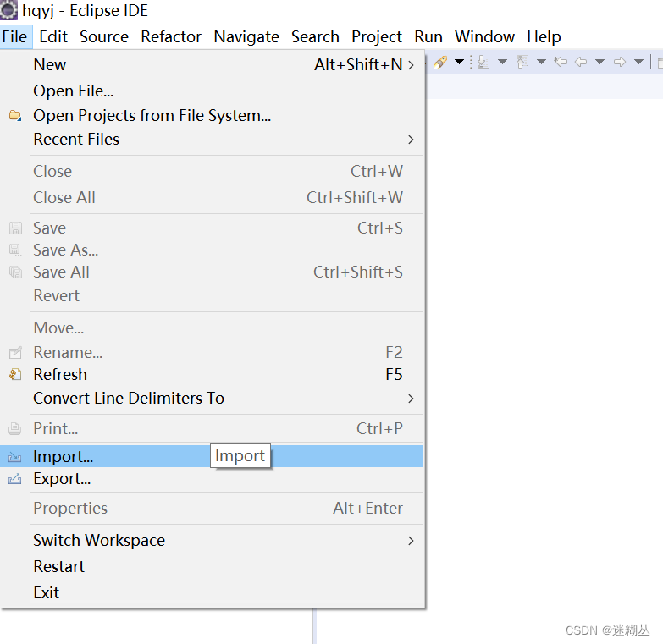
Task: Click the Save As icon
Action: (15, 250)
